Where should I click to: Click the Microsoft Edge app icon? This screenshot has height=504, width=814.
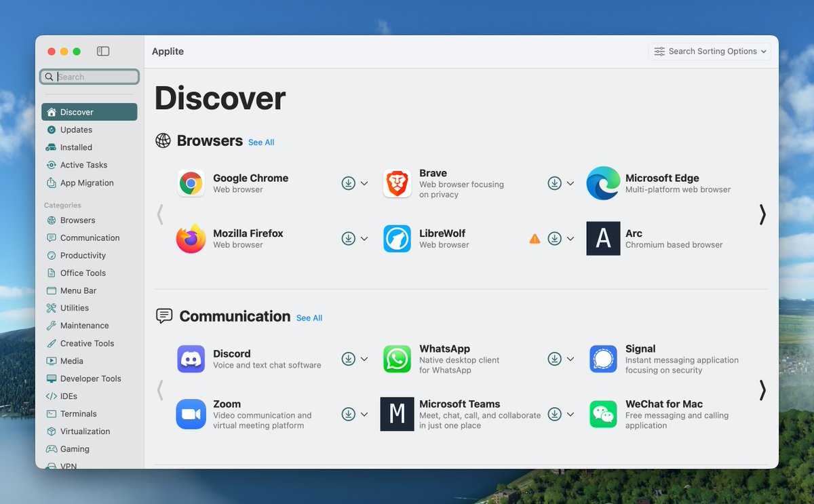coord(603,183)
